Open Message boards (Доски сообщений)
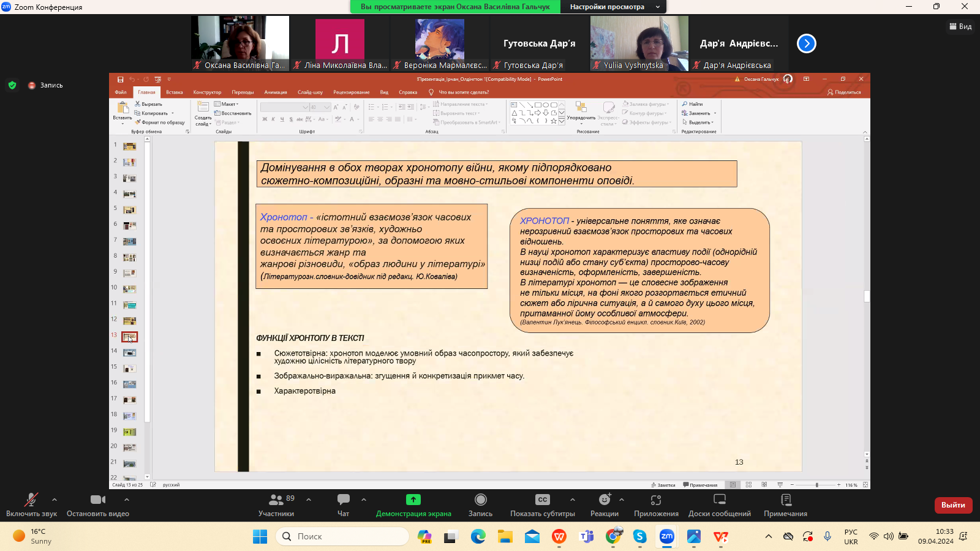Image resolution: width=980 pixels, height=551 pixels. point(719,504)
